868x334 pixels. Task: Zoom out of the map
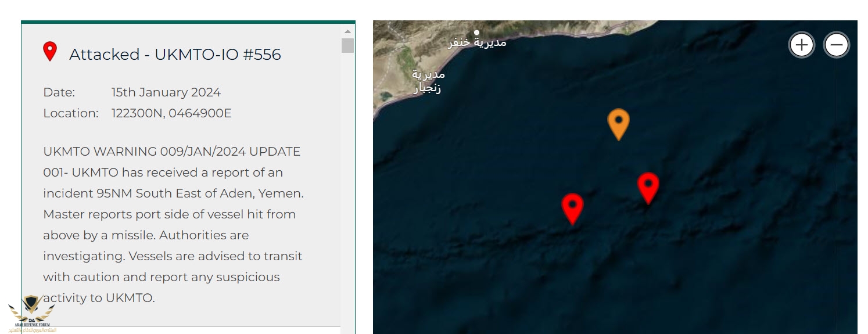837,45
